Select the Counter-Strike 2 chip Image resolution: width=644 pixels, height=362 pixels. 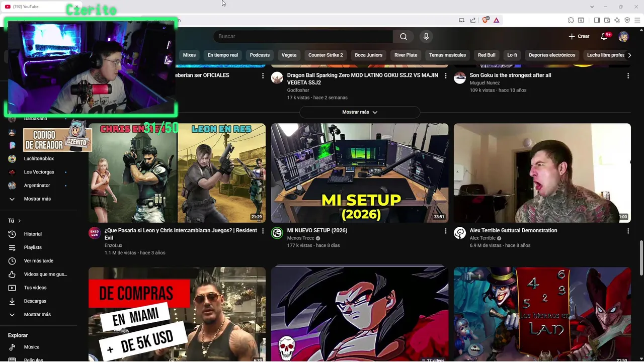pos(326,55)
